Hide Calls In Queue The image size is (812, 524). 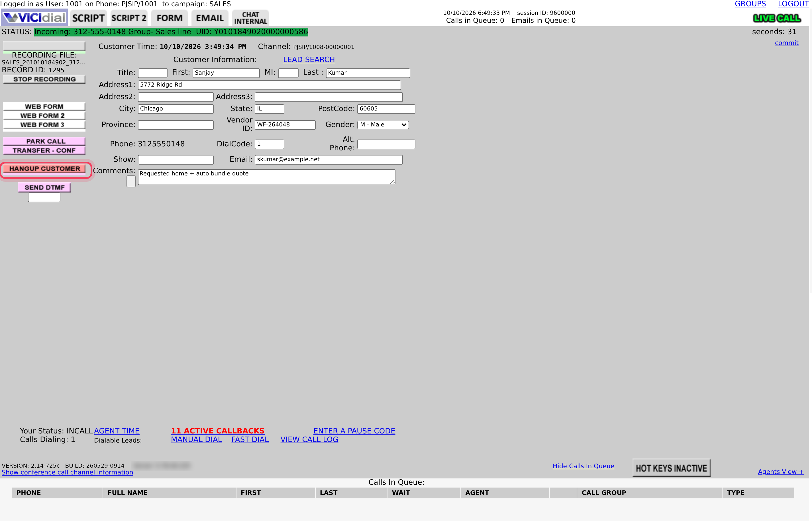(x=583, y=466)
